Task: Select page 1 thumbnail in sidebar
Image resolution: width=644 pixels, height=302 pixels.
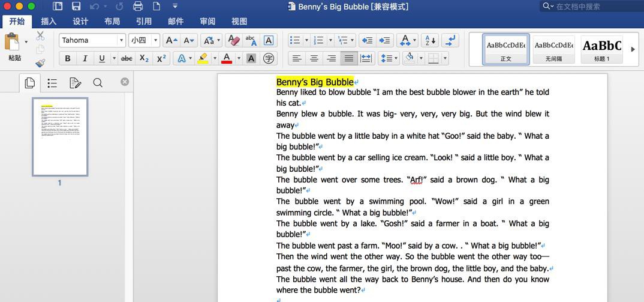Action: coord(60,137)
